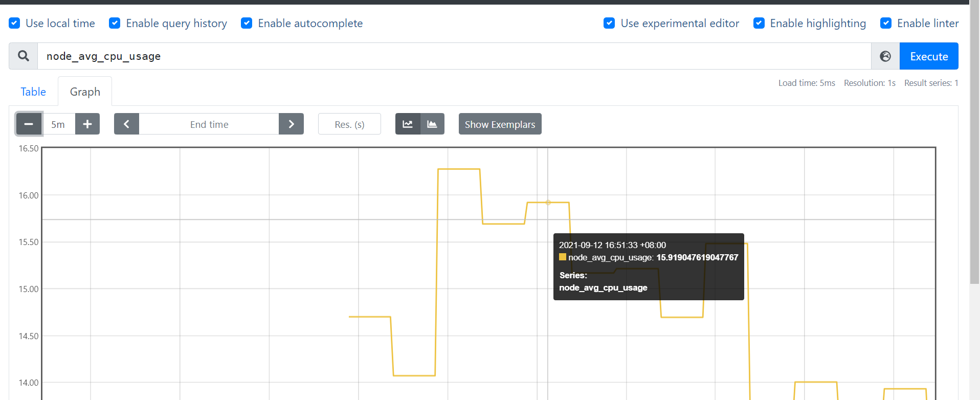
Task: Click the search magnifier icon
Action: click(24, 56)
